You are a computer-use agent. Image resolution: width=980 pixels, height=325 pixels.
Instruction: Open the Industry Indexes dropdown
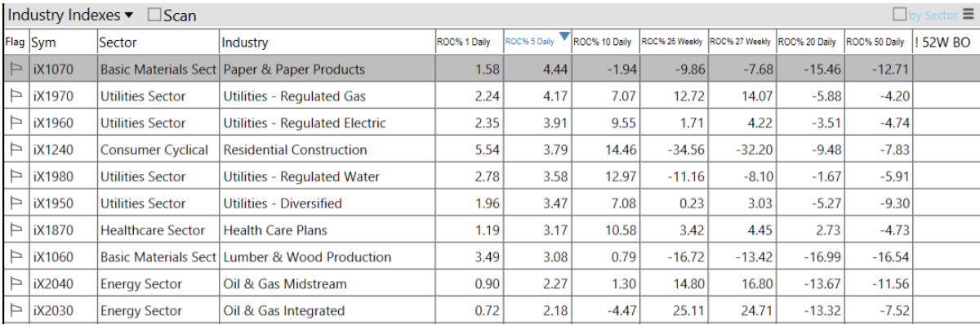71,15
